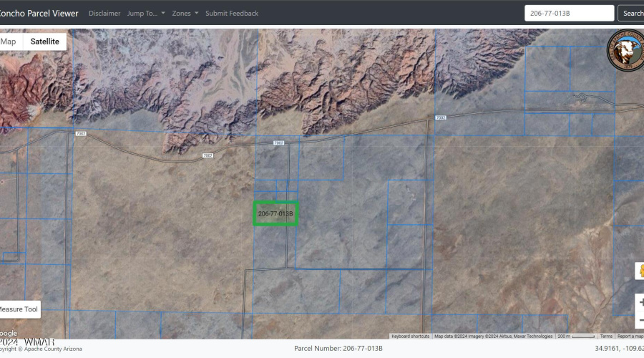Expand the Jump To dropdown
The height and width of the screenshot is (358, 644).
click(146, 13)
